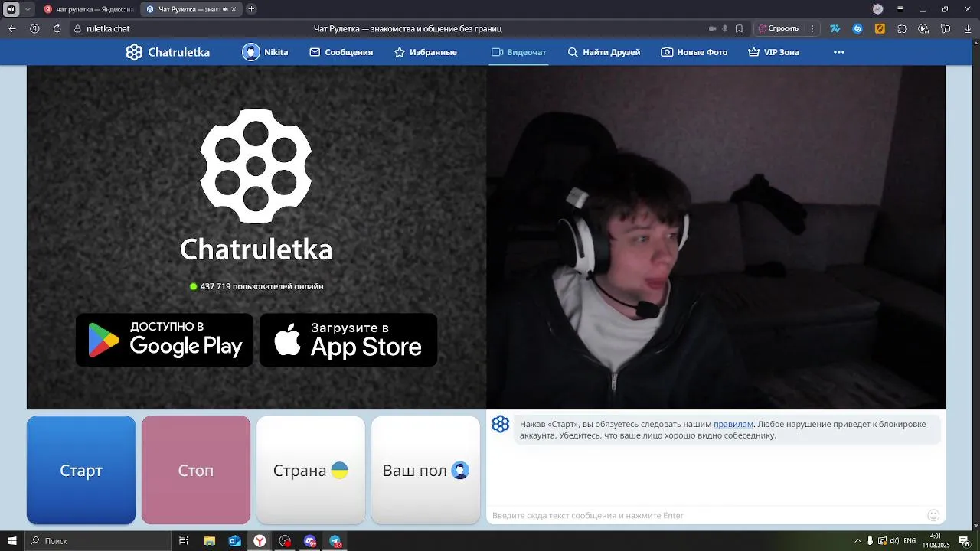Viewport: 980px width, 551px height.
Task: Open File Explorer from taskbar
Action: pyautogui.click(x=209, y=541)
